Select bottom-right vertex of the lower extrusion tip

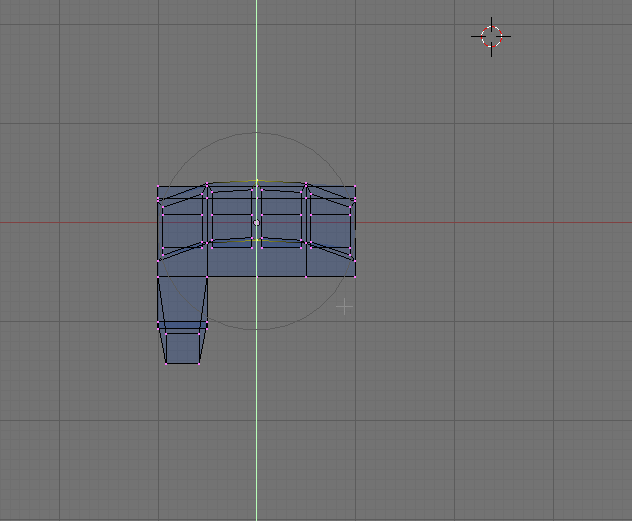click(199, 364)
